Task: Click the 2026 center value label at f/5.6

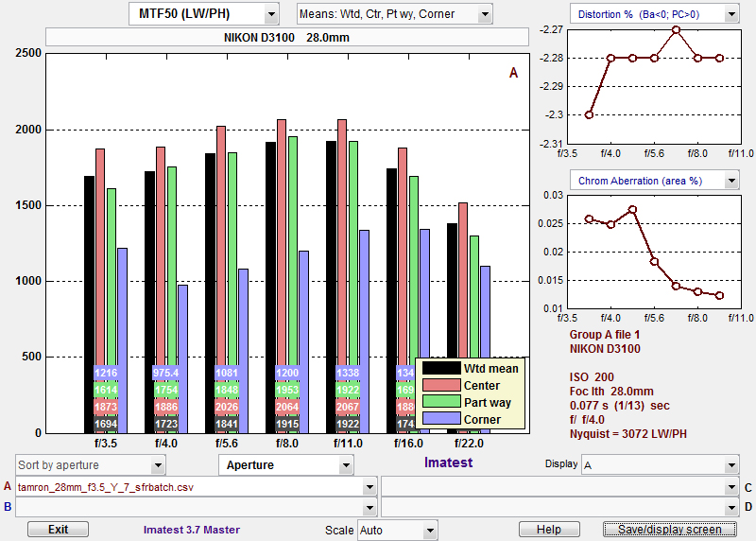Action: coord(227,407)
